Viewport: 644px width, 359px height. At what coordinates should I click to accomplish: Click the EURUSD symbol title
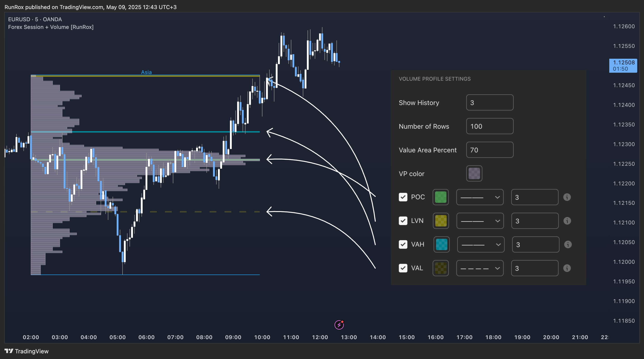tap(19, 19)
